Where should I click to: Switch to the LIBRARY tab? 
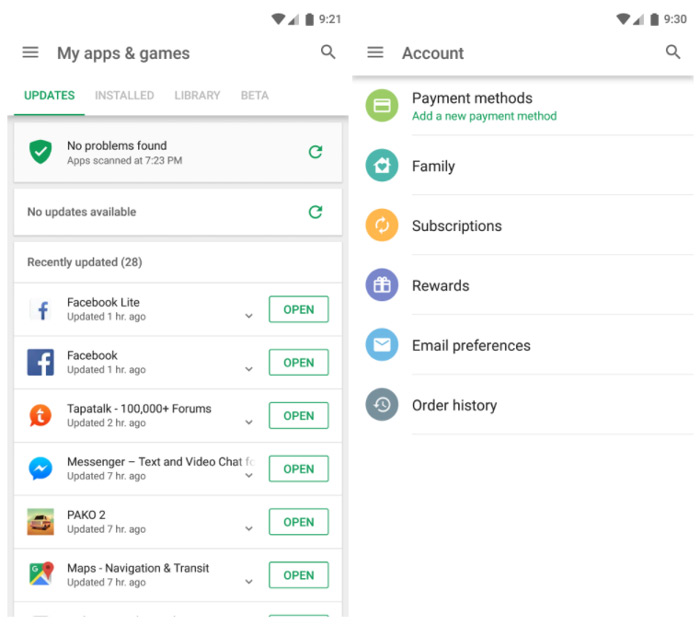(197, 96)
